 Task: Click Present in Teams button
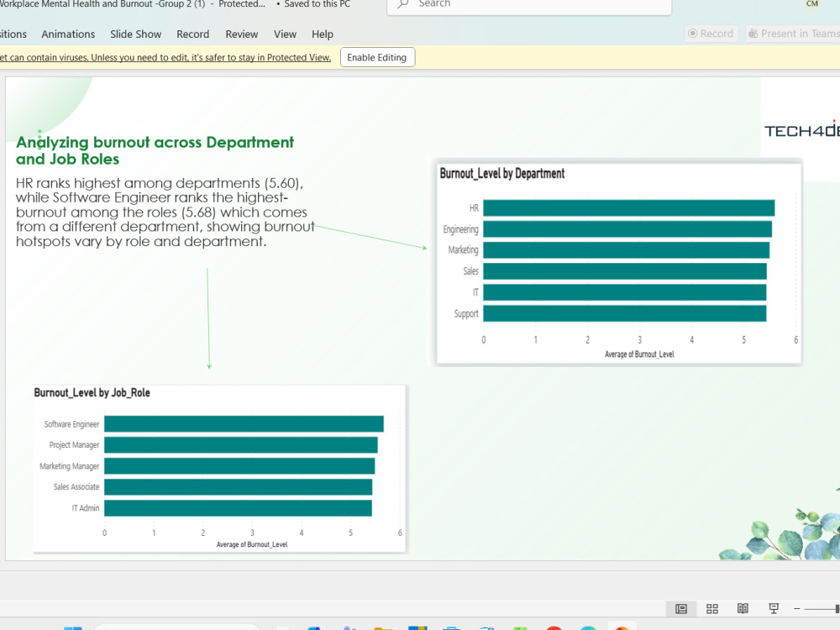tap(794, 34)
